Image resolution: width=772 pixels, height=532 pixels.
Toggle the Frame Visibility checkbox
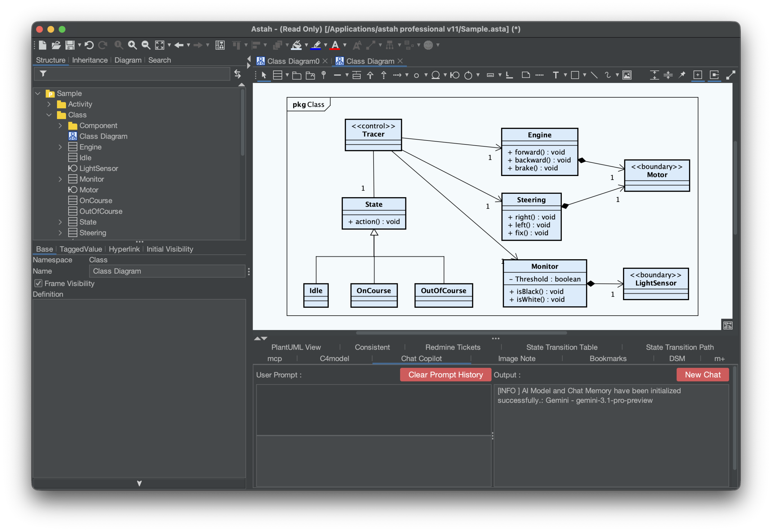38,283
